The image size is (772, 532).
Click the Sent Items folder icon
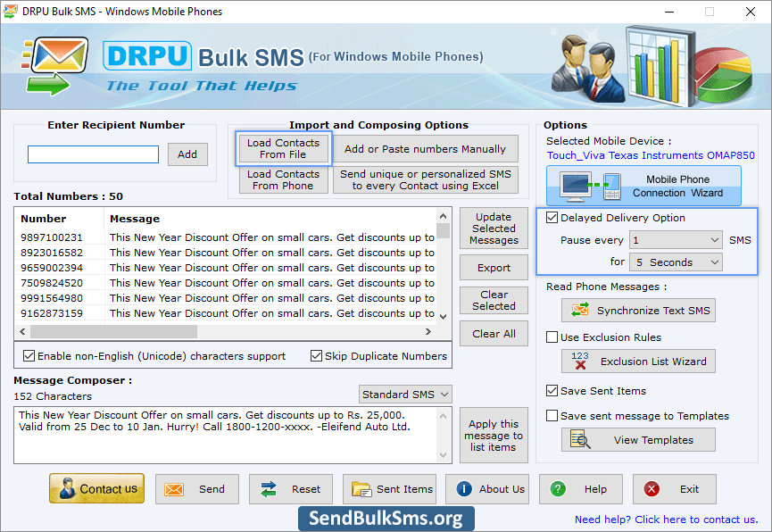361,489
